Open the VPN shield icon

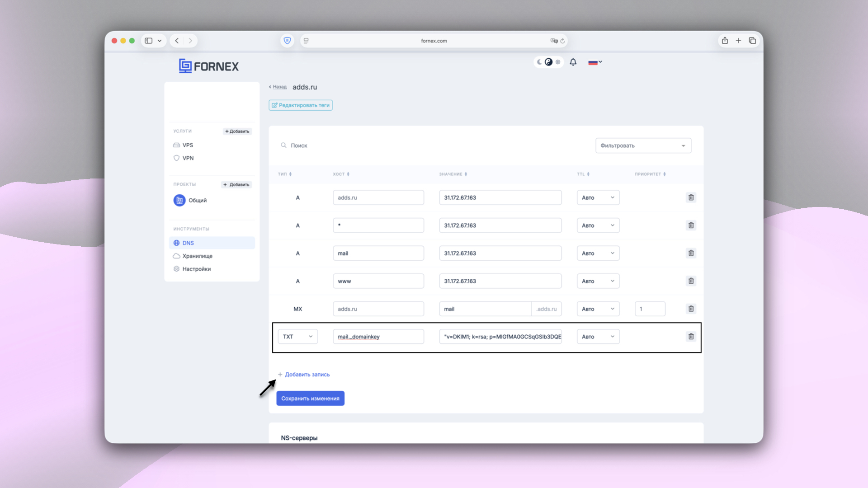click(x=177, y=158)
